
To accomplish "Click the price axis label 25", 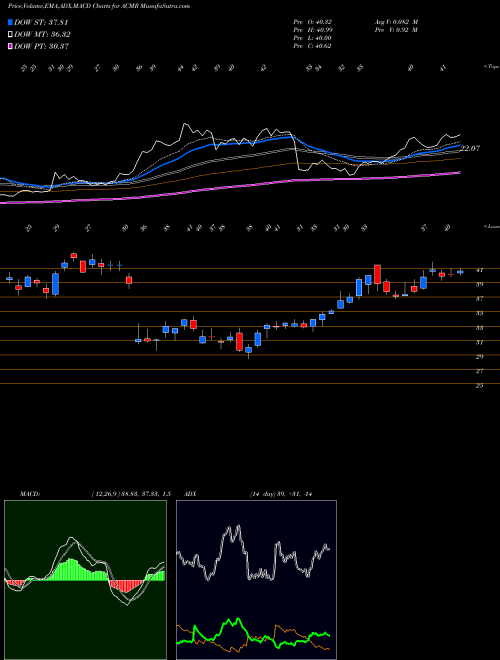I will [x=479, y=386].
